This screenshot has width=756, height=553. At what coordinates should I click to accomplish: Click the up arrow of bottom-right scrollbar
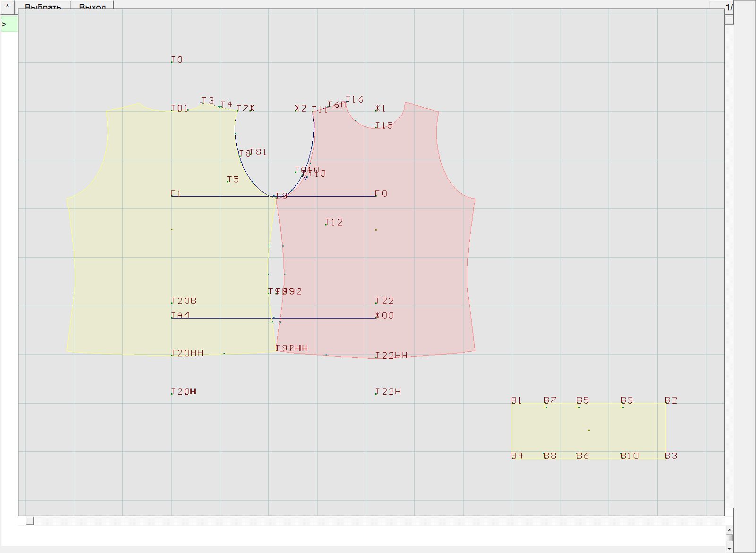tap(730, 530)
